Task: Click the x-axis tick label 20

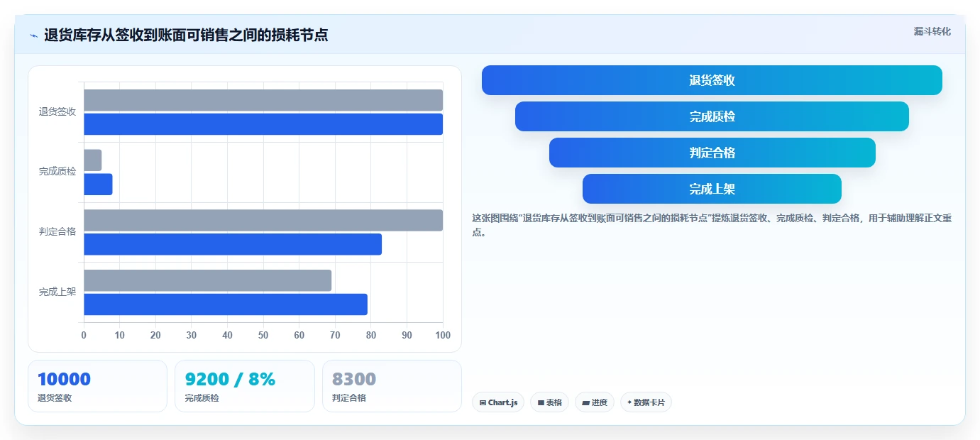Action: click(x=155, y=335)
